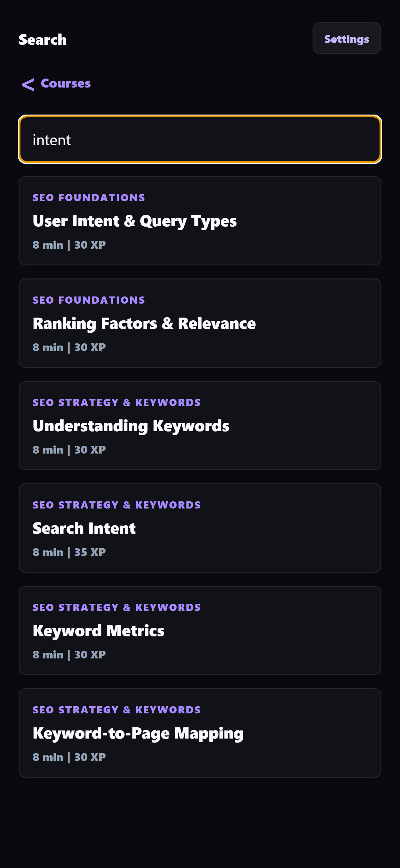Click the Keyword-to-Page Mapping title text
The image size is (400, 868).
pos(138,733)
